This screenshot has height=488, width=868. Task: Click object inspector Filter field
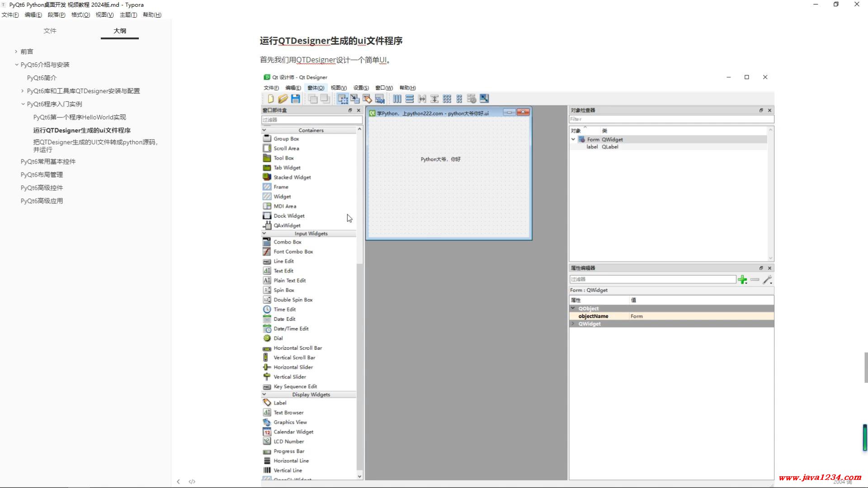click(x=671, y=119)
